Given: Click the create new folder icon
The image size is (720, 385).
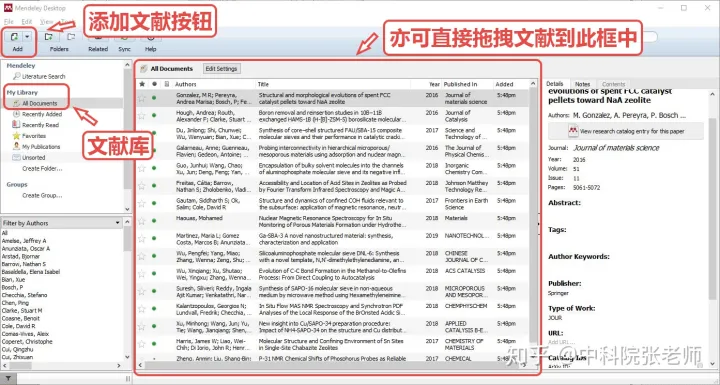Looking at the screenshot, I should 49,37.
